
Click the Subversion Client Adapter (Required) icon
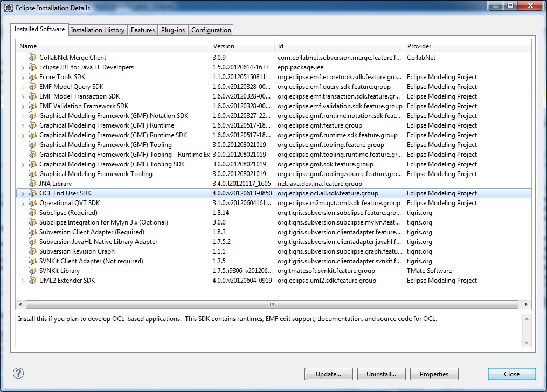pos(32,232)
